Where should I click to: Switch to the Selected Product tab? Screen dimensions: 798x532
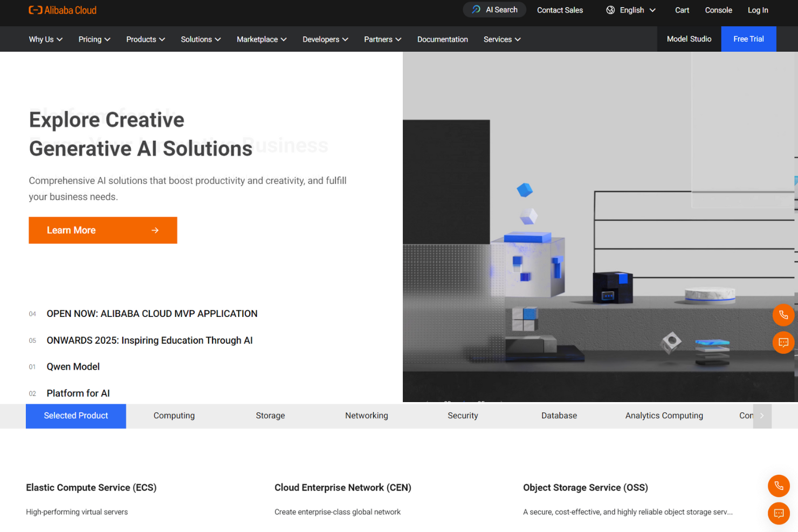point(75,416)
